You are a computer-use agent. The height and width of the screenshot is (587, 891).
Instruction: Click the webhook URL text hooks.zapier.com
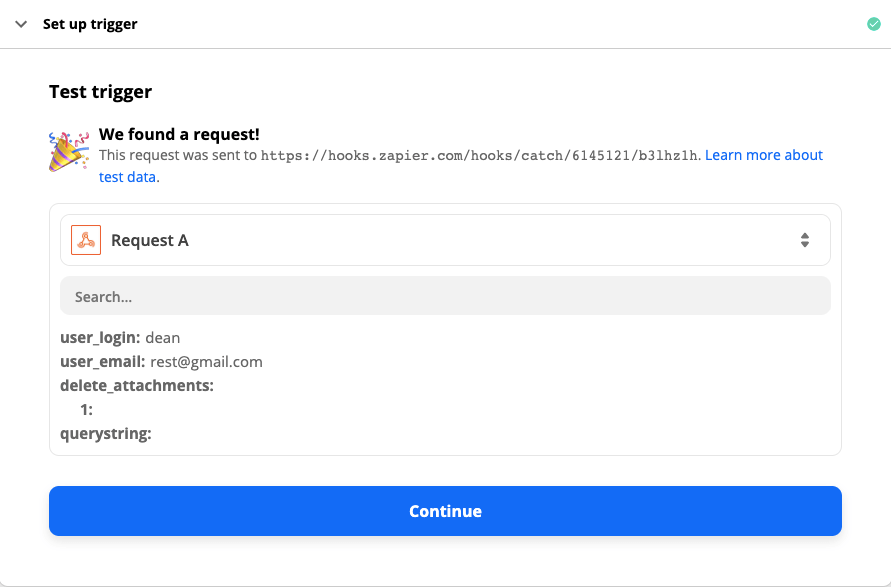pos(479,156)
